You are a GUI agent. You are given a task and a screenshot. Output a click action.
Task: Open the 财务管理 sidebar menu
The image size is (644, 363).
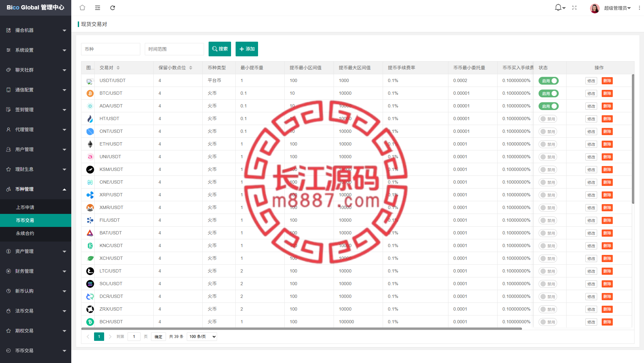point(35,271)
